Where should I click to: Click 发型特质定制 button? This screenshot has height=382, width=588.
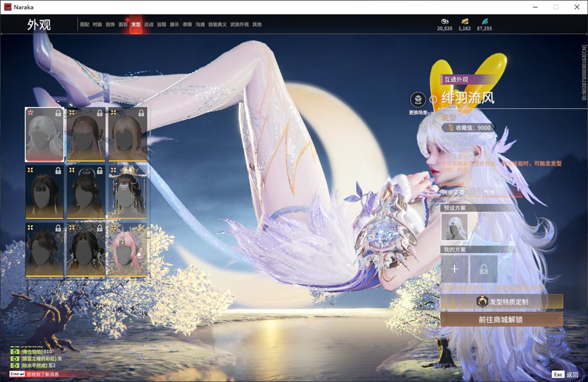coord(502,301)
